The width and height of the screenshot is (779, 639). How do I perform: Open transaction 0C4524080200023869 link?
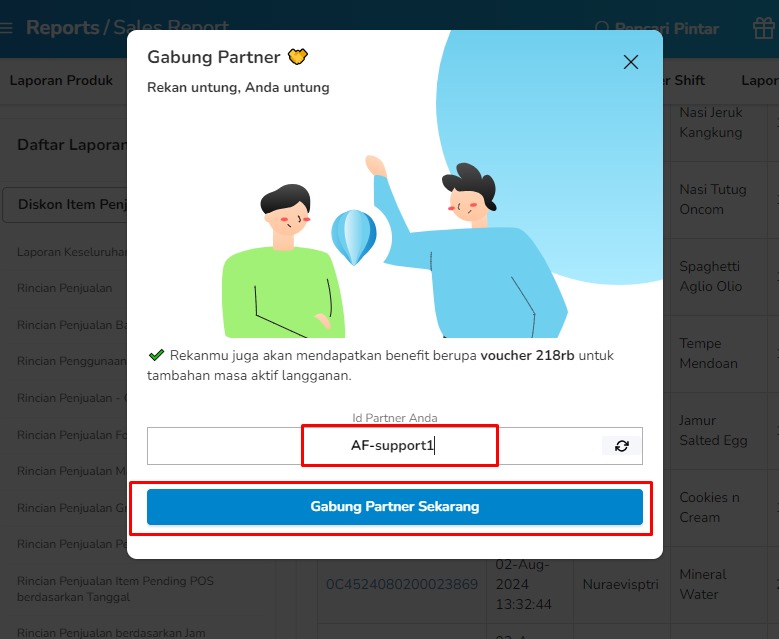pyautogui.click(x=401, y=584)
